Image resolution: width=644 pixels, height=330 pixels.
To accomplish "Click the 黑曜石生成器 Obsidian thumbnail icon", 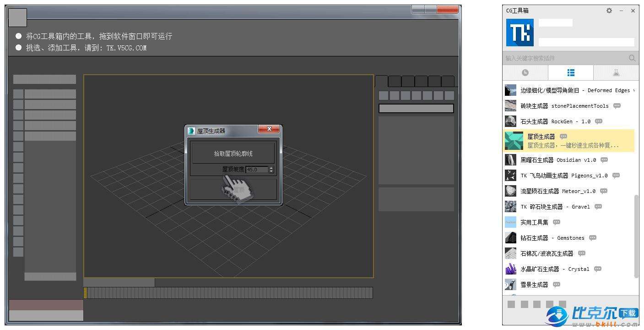I will pyautogui.click(x=510, y=160).
